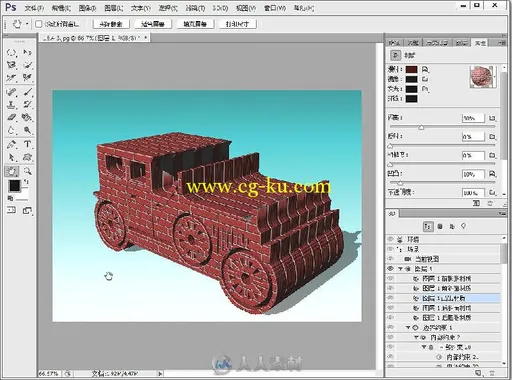This screenshot has width=512, height=380.
Task: Select the Clone Stamp tool
Action: tap(12, 105)
